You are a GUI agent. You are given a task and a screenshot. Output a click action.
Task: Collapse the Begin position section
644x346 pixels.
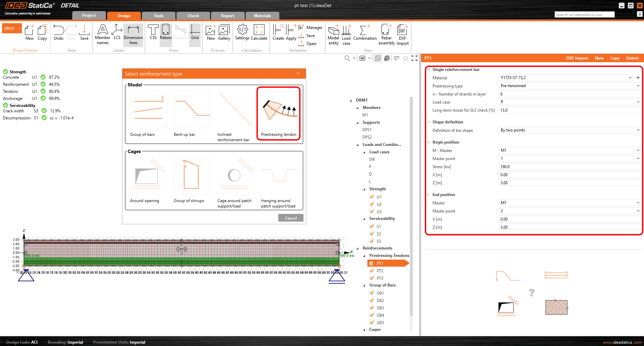point(429,142)
